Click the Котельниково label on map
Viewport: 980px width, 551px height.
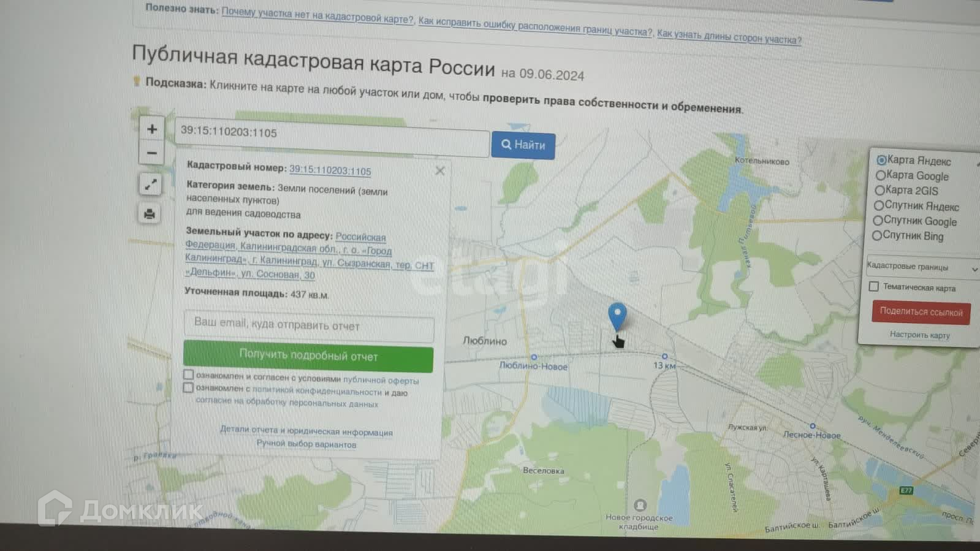coord(762,161)
